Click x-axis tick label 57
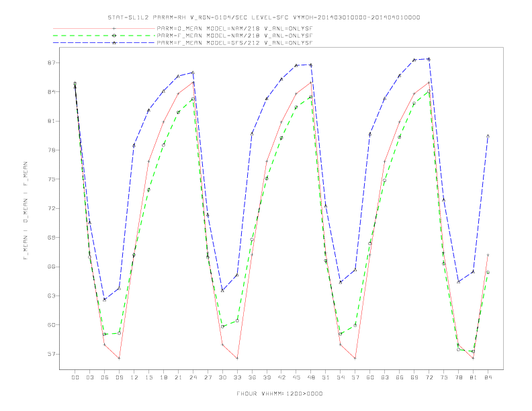This screenshot has width=532, height=411. [355, 377]
